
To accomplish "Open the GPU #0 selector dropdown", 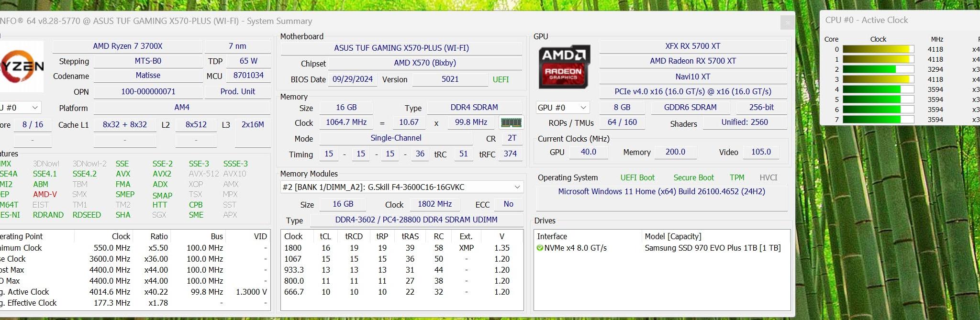I will (x=562, y=108).
